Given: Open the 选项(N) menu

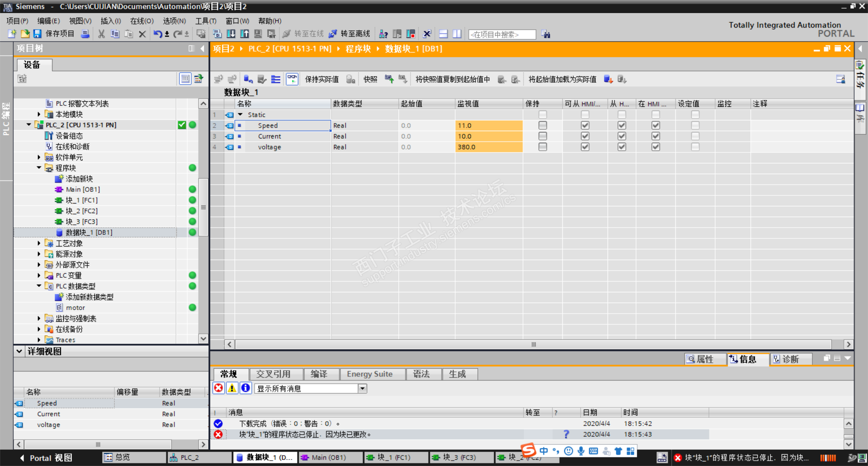Looking at the screenshot, I should pyautogui.click(x=175, y=21).
